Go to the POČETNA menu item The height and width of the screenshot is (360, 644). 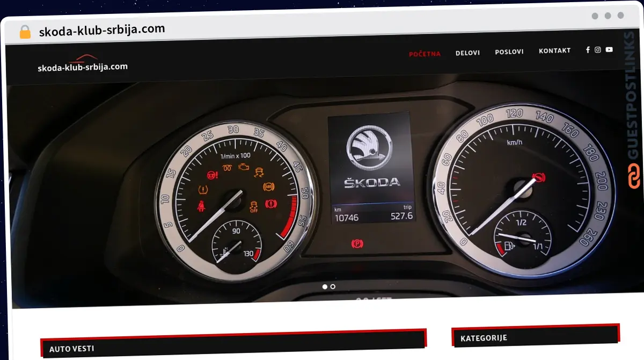pos(425,54)
